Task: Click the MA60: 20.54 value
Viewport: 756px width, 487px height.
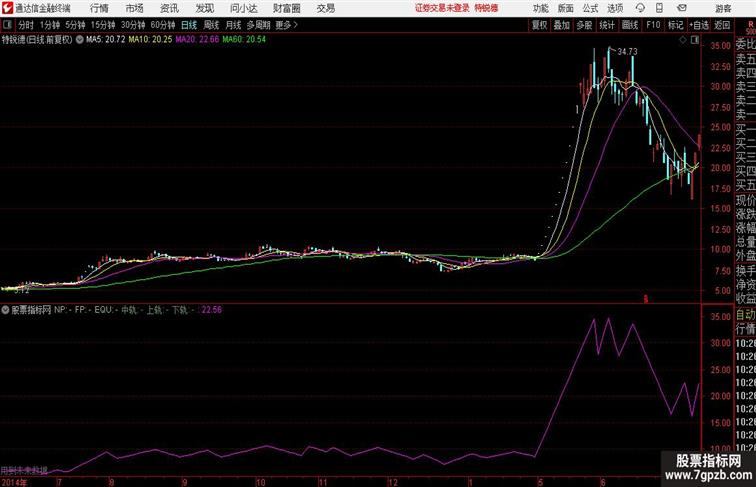Action: (244, 40)
